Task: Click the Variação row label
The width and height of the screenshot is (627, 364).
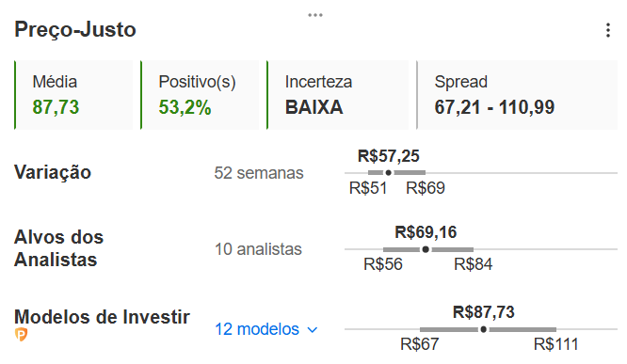Action: (x=53, y=173)
